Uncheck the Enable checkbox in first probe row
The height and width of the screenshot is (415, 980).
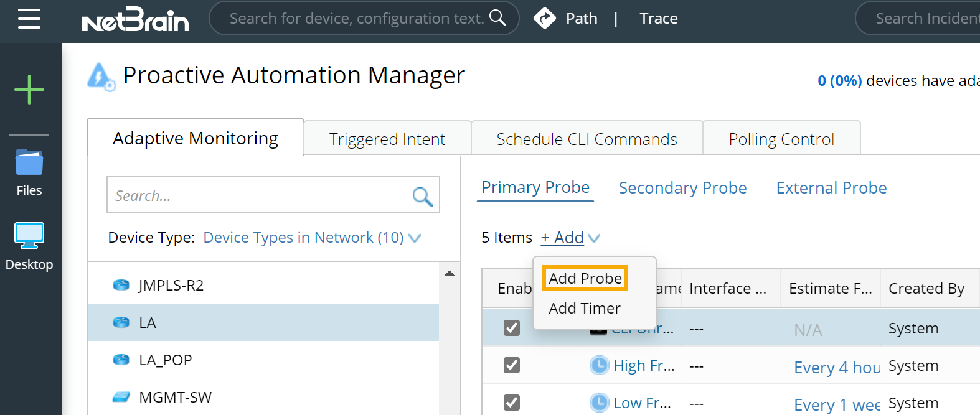tap(512, 328)
